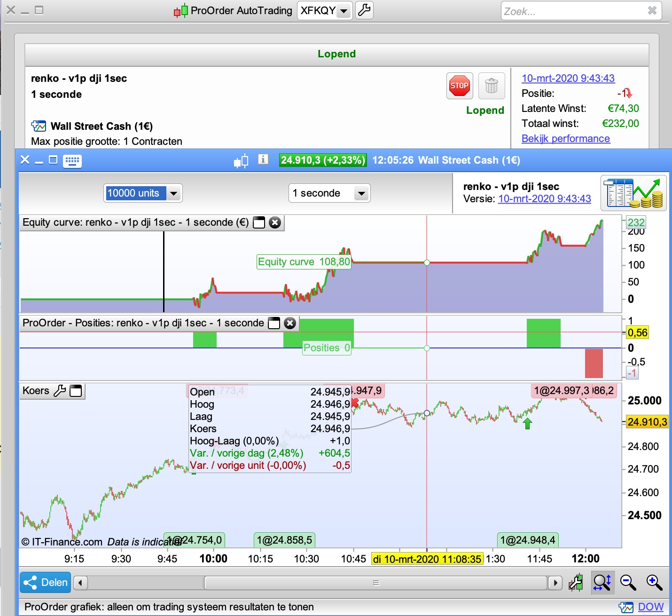Click the green 24.910,3 (+2,33%) quote badge
This screenshot has height=616, width=672.
[x=323, y=160]
